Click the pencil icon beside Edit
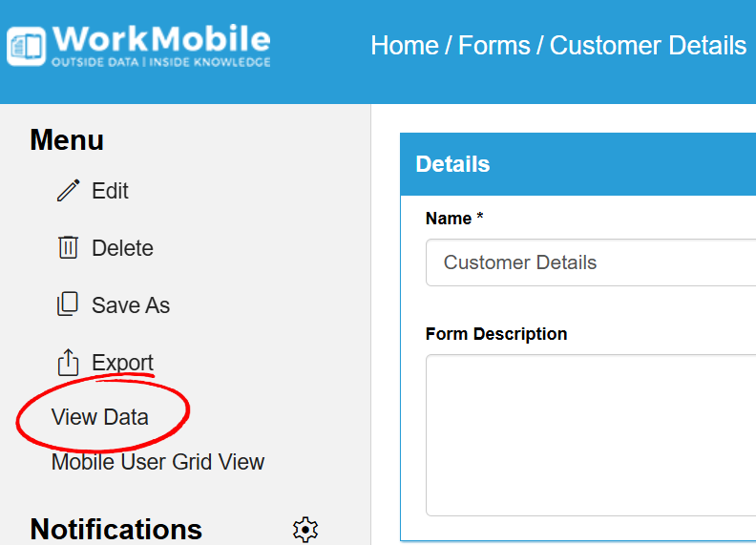This screenshot has height=545, width=756. tap(68, 191)
